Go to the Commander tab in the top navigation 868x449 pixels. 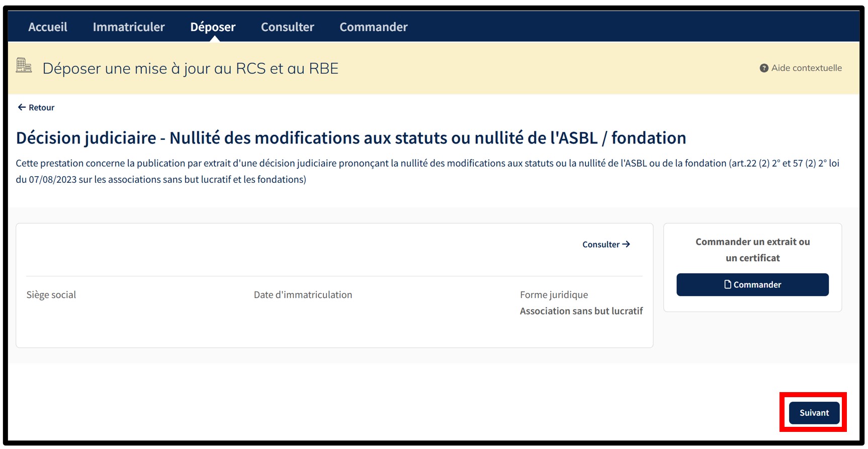coord(373,27)
